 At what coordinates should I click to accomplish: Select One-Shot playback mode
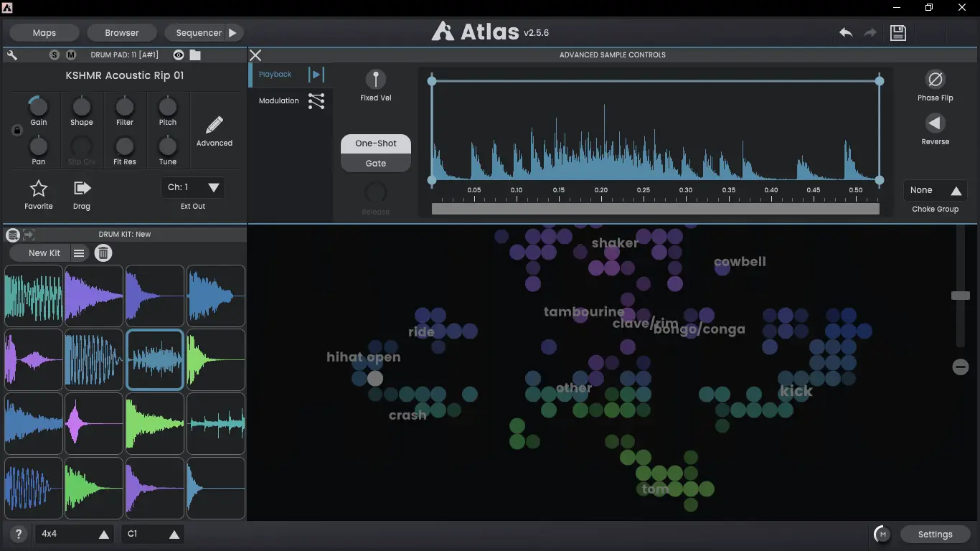tap(376, 143)
